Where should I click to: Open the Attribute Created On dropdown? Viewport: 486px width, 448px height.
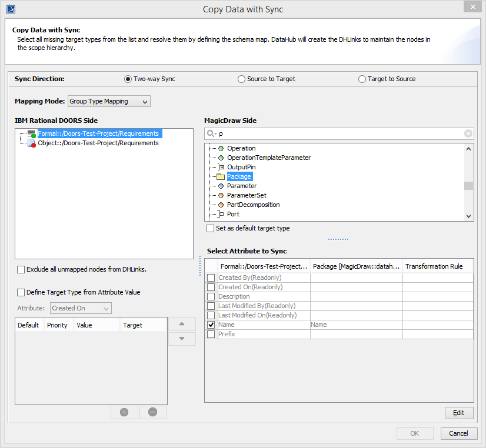(x=81, y=308)
